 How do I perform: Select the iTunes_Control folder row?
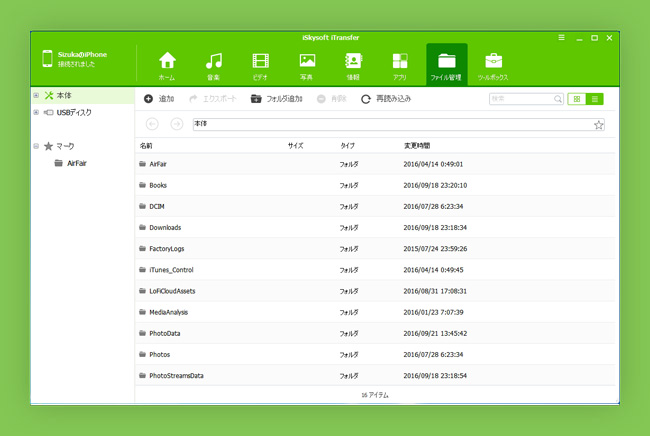pyautogui.click(x=375, y=270)
